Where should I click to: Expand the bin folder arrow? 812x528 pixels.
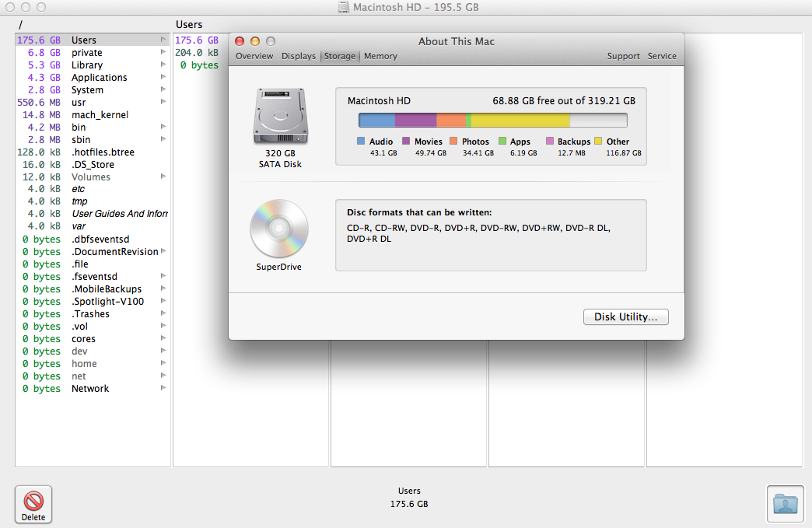click(x=163, y=126)
